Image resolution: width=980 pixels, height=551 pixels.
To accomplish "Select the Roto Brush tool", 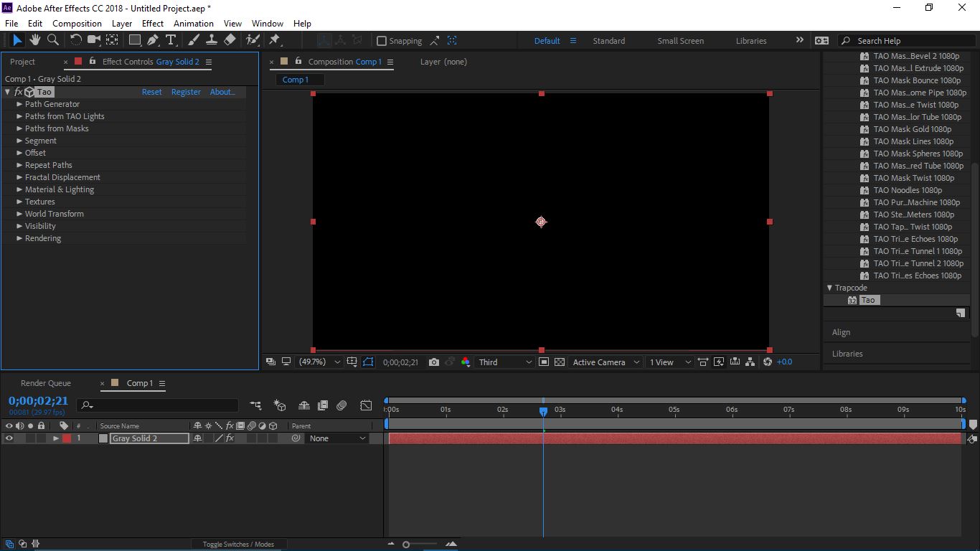I will pos(253,40).
